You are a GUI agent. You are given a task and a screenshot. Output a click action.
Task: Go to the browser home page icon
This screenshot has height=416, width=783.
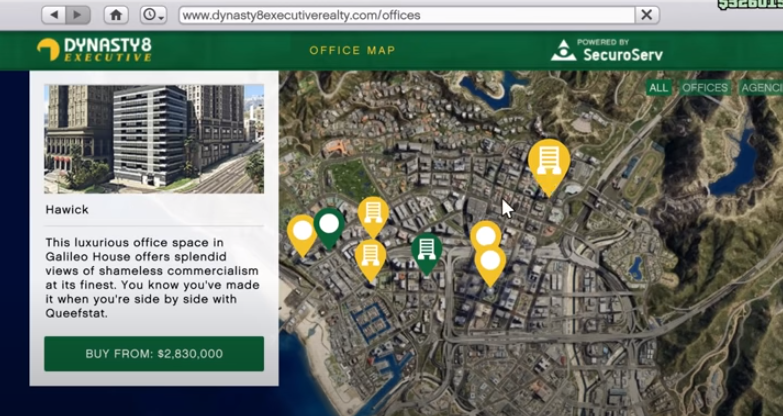click(116, 15)
